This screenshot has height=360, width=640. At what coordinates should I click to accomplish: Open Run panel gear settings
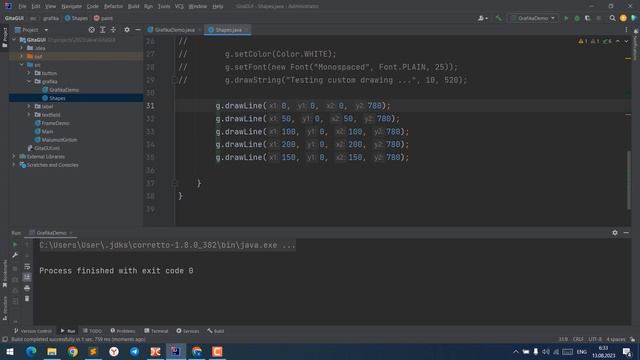[615, 233]
